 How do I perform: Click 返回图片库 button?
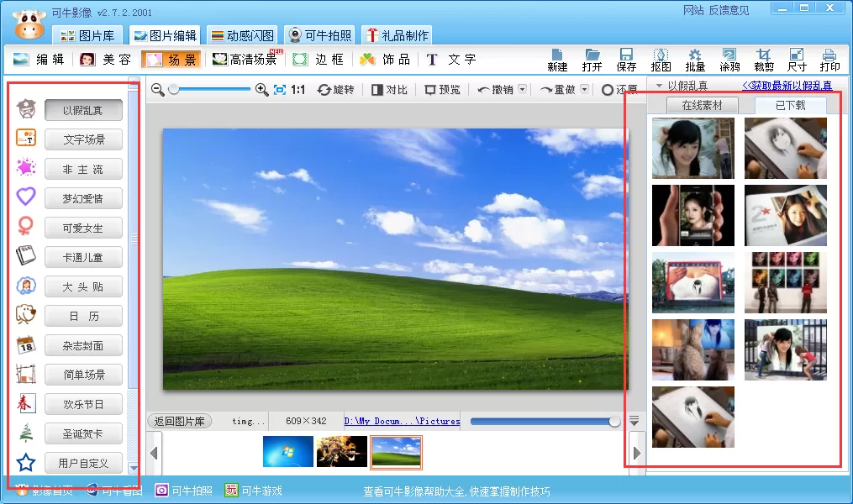pos(180,421)
